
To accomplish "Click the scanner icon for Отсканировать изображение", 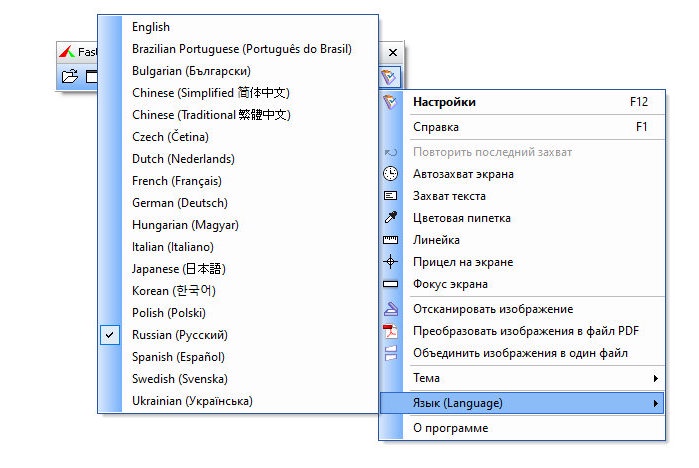I will coord(391,309).
